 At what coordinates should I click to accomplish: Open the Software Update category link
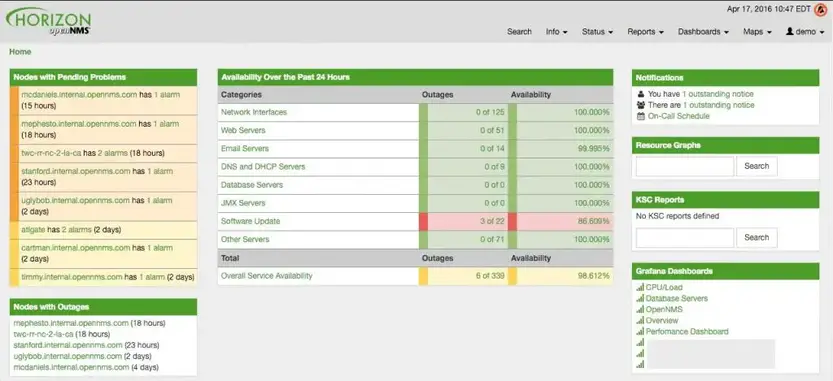[250, 222]
